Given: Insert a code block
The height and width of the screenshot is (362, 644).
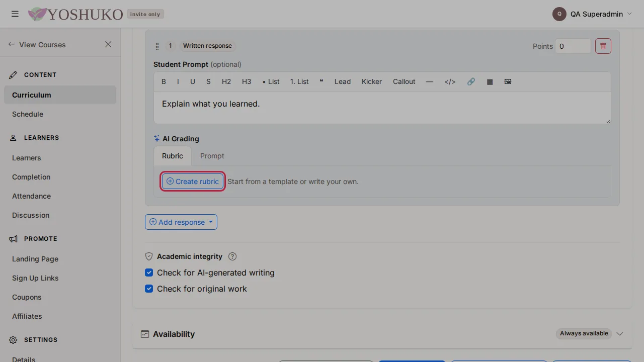Looking at the screenshot, I should (450, 81).
